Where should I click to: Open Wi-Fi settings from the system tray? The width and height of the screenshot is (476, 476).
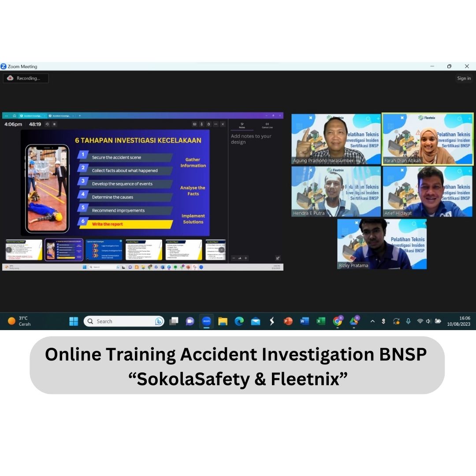click(420, 321)
